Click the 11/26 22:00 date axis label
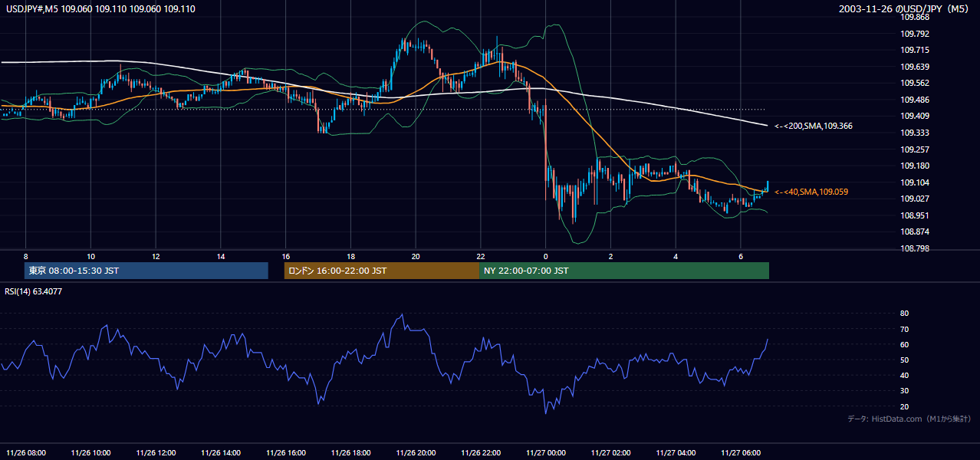 (481, 452)
